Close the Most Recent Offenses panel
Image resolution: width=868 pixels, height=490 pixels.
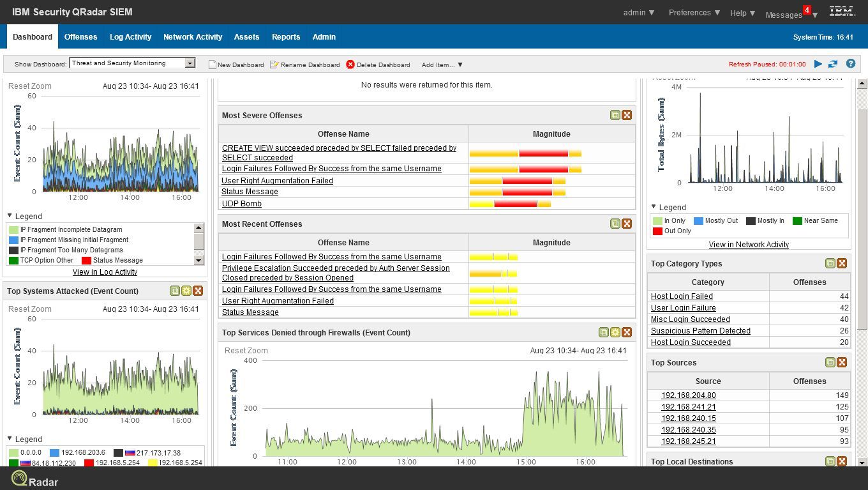[627, 224]
